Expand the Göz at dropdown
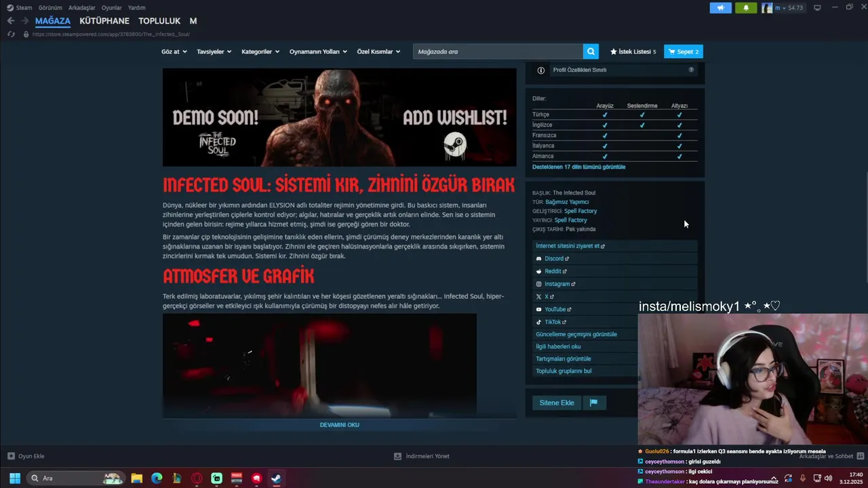868x488 pixels. (x=174, y=52)
